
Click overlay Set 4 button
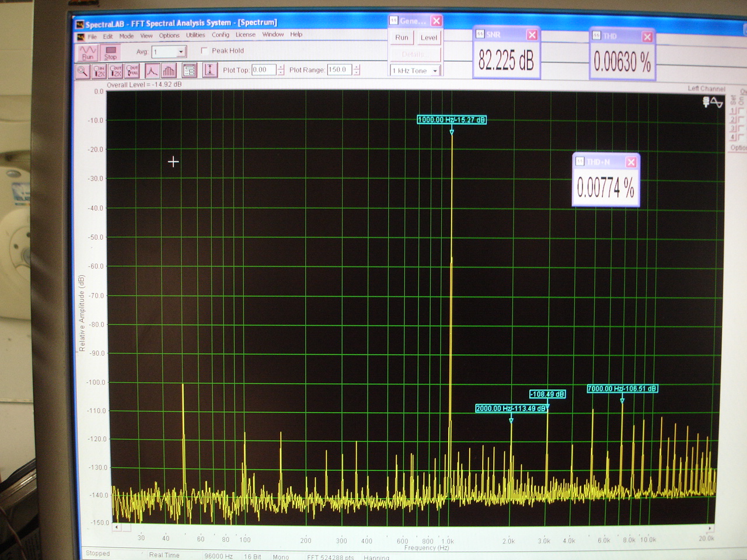click(x=733, y=137)
